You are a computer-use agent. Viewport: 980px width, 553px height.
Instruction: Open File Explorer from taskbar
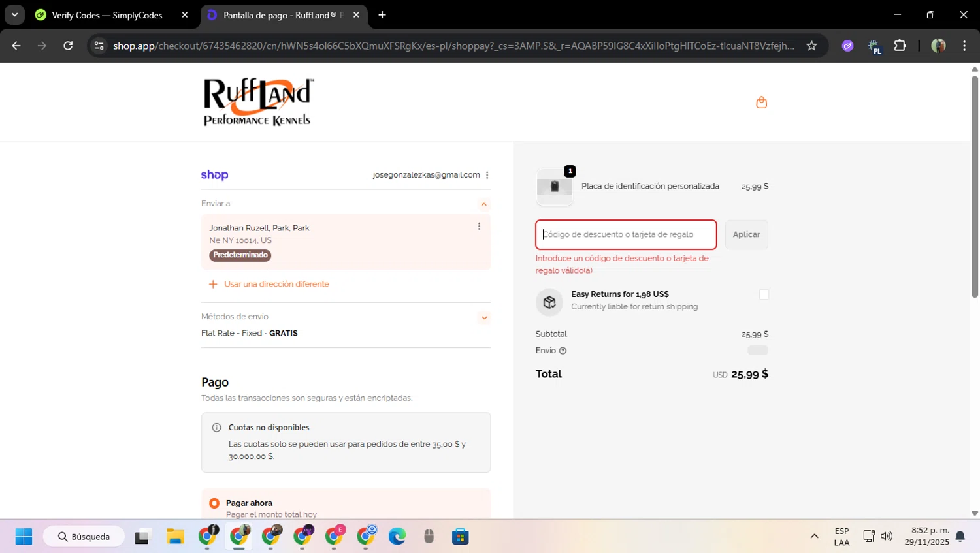(175, 537)
